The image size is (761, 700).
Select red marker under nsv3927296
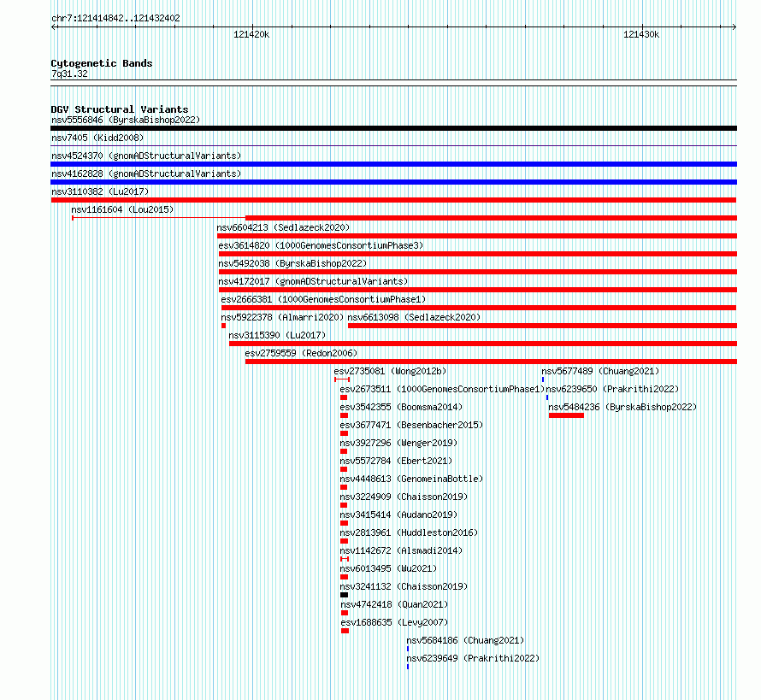(x=344, y=451)
